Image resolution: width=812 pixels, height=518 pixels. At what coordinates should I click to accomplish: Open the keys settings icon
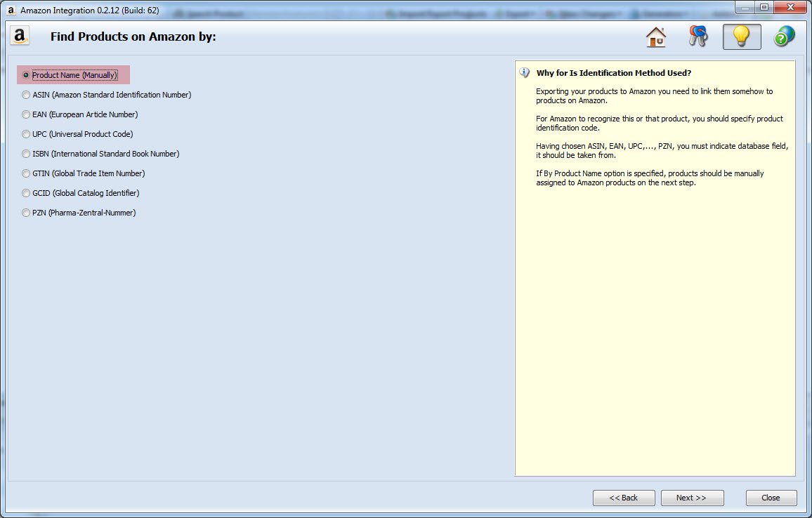point(698,36)
